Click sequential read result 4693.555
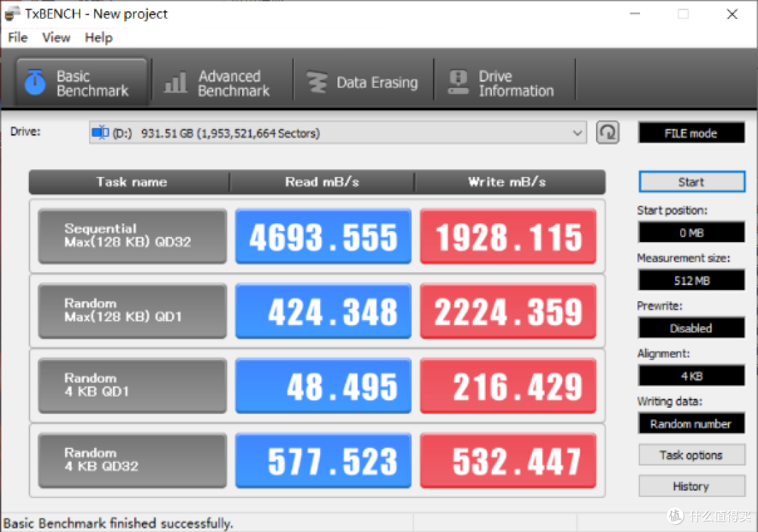This screenshot has height=532, width=758. point(323,237)
